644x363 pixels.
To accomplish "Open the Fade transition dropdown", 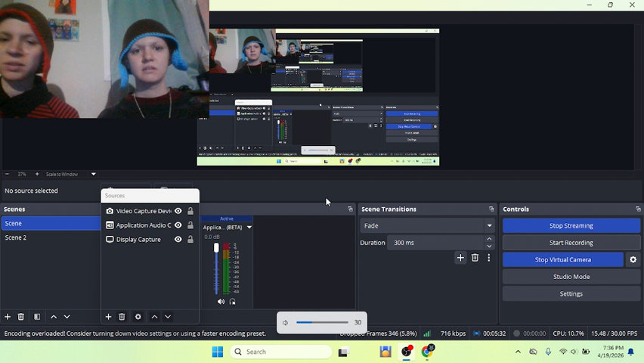I will [x=427, y=225].
